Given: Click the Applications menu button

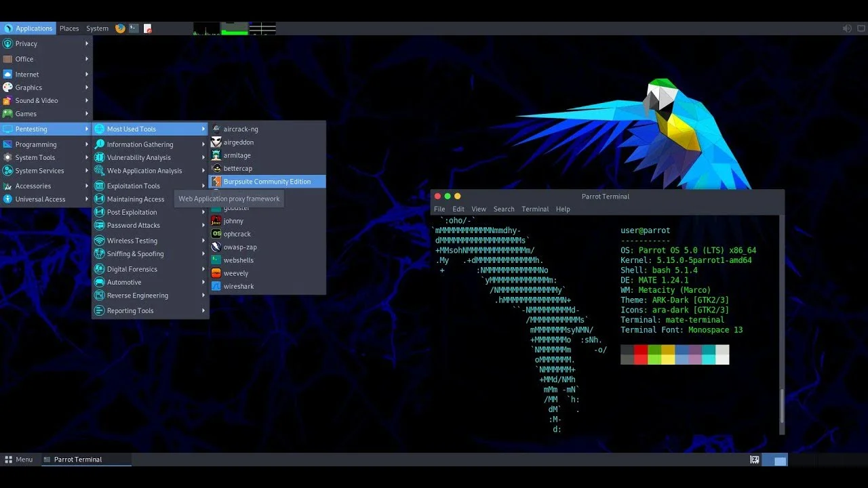Looking at the screenshot, I should click(x=28, y=28).
